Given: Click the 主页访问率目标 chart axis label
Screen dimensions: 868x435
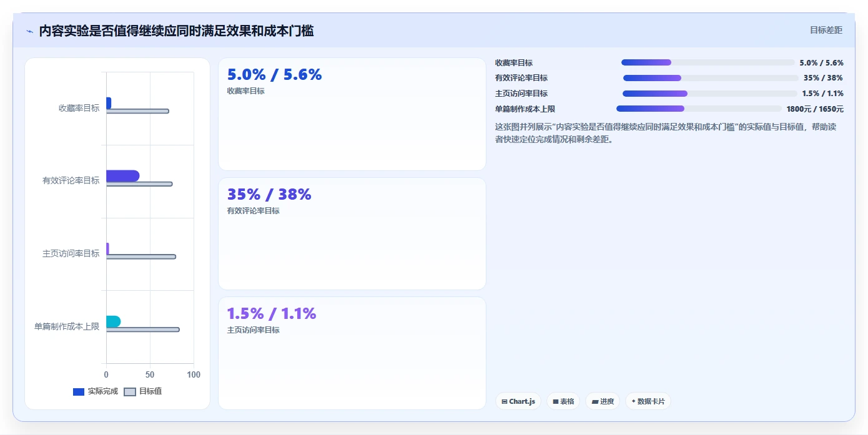Looking at the screenshot, I should [71, 253].
